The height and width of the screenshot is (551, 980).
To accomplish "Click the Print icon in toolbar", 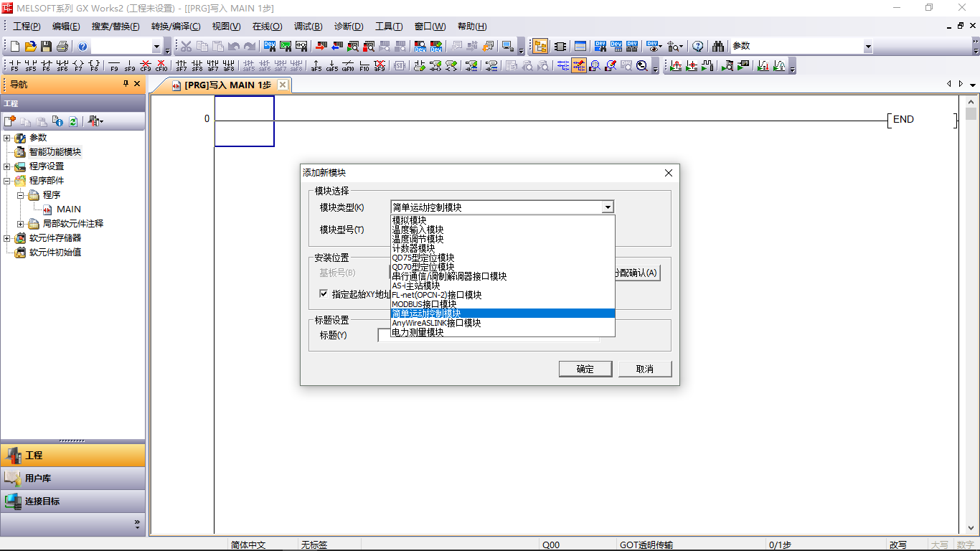I will 62,47.
